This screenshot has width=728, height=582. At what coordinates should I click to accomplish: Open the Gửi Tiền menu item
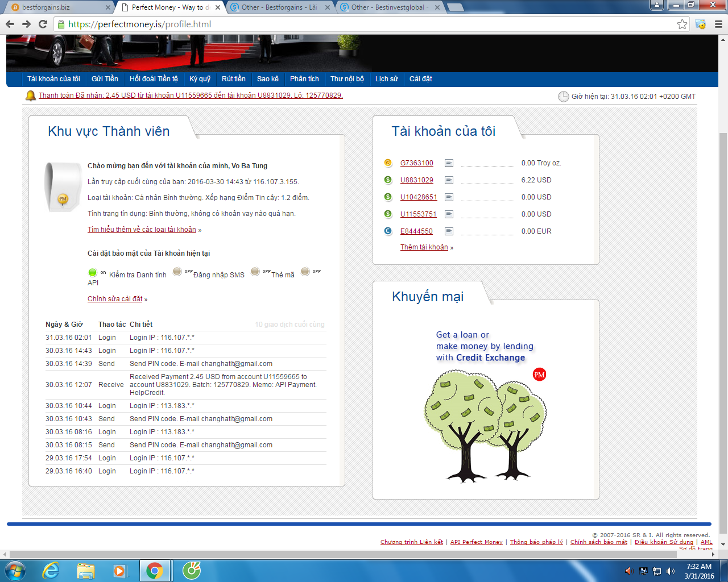pyautogui.click(x=105, y=79)
